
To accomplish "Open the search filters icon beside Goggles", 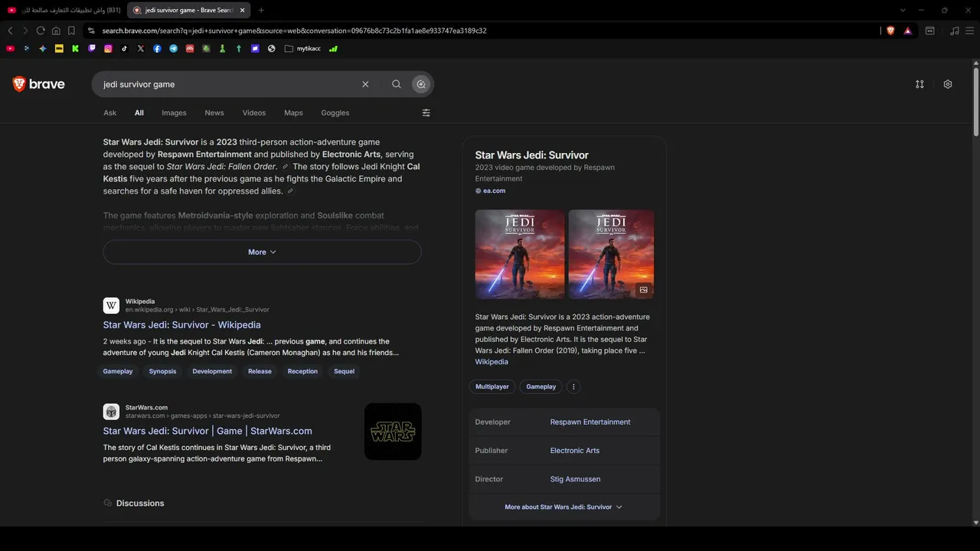I will click(426, 112).
